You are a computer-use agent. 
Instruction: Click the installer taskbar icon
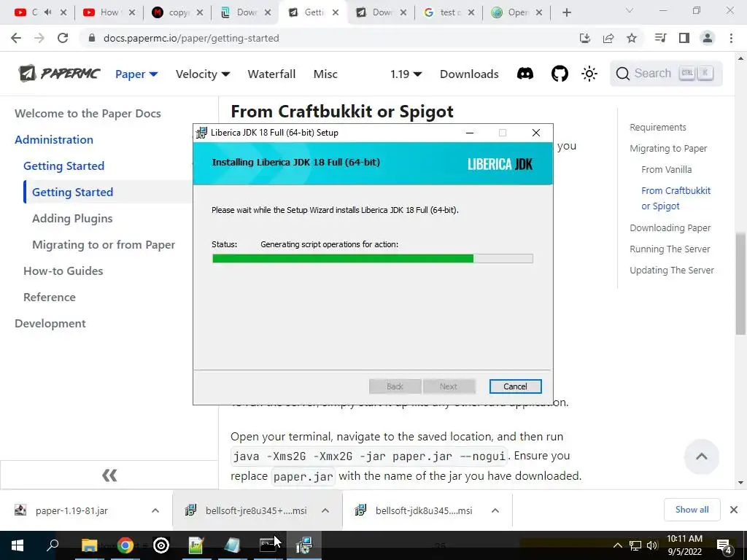click(x=303, y=545)
